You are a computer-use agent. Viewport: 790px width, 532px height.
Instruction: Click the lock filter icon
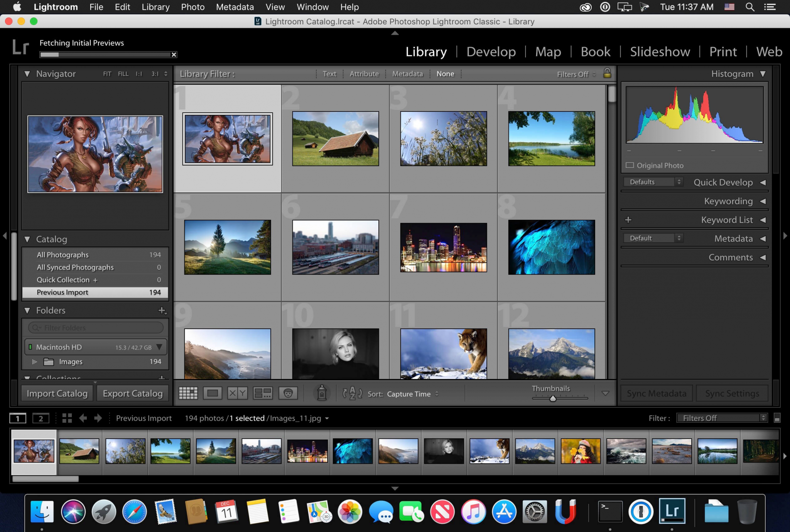[607, 73]
